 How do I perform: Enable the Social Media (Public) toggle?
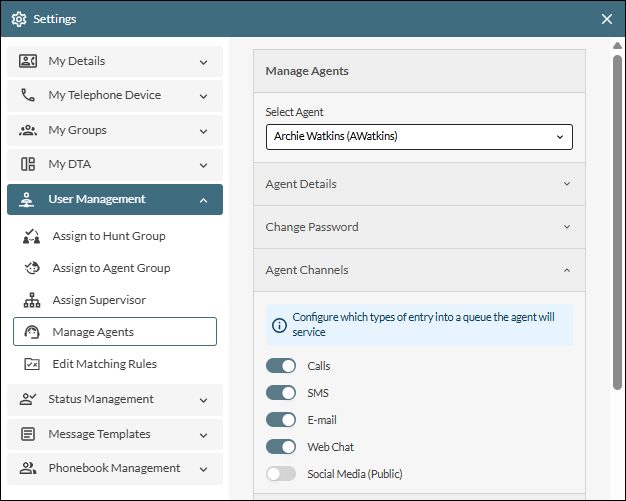281,474
